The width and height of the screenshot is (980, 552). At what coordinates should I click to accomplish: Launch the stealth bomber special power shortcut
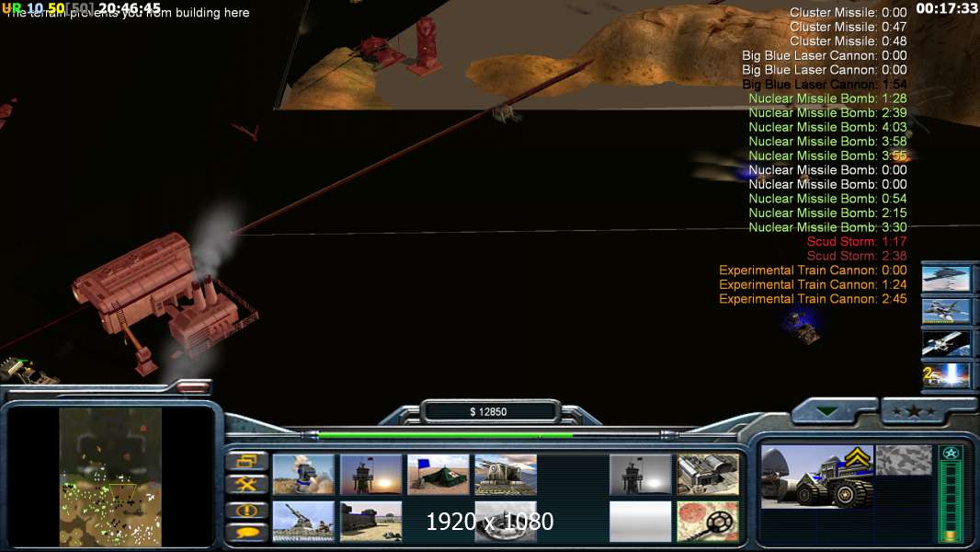[946, 278]
